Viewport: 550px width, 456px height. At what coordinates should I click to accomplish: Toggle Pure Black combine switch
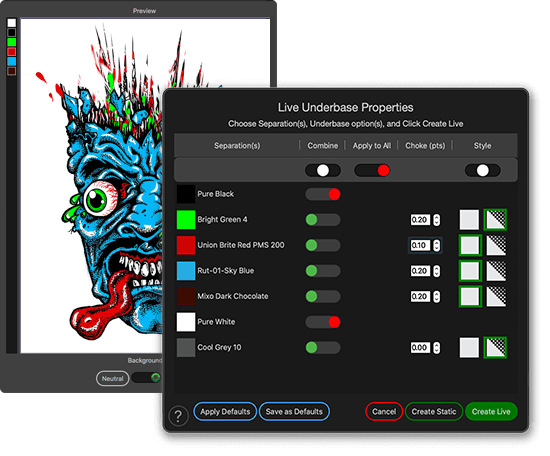(x=323, y=194)
